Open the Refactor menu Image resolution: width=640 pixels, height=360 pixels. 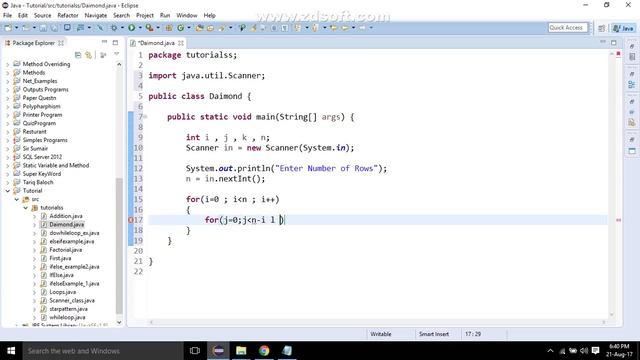tap(68, 16)
